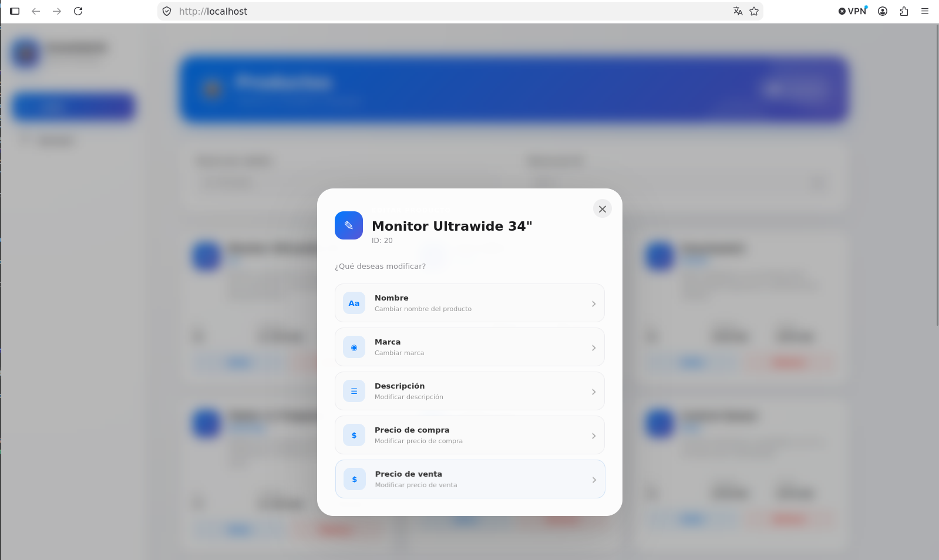Open the browser hamburger menu

click(925, 11)
